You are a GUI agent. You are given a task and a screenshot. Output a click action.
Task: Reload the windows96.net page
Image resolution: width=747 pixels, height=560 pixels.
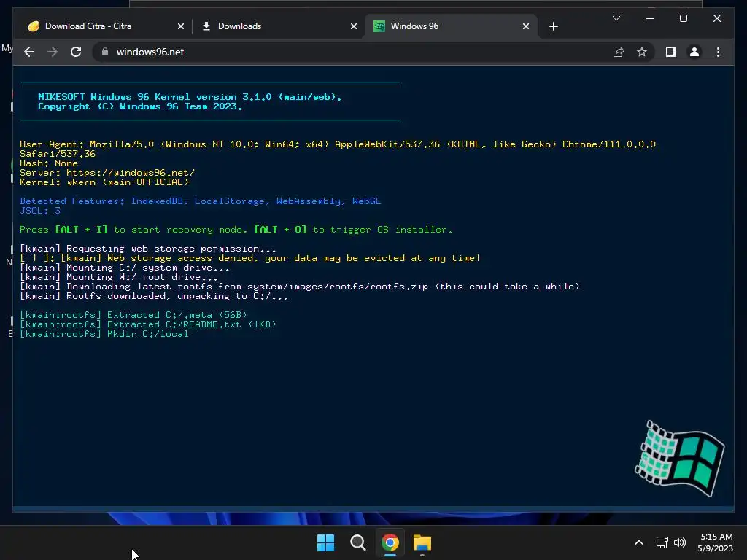click(76, 52)
